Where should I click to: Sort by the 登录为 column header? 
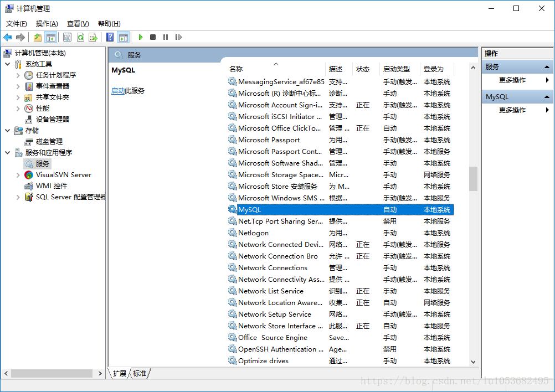click(x=437, y=69)
